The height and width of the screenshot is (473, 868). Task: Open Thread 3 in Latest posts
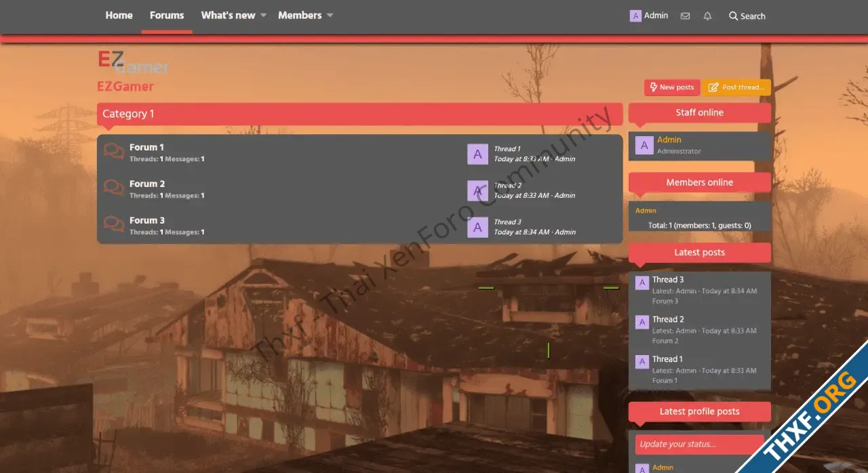point(668,279)
